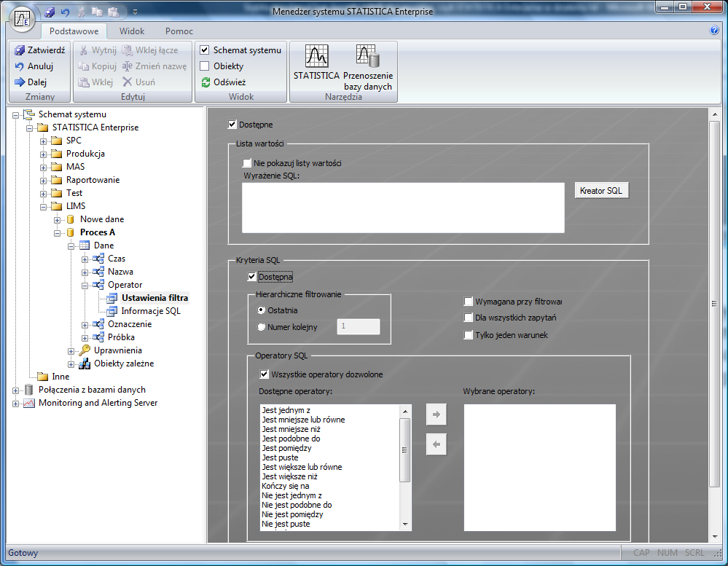Toggle Dostępna checkbox in Kryteria SQL

point(251,277)
